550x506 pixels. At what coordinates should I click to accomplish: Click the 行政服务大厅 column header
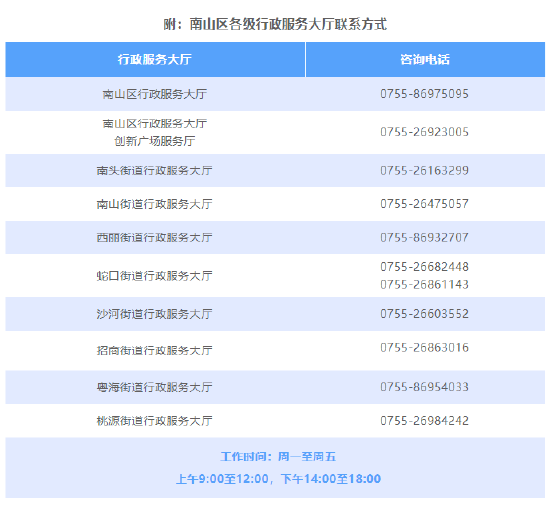pos(155,59)
